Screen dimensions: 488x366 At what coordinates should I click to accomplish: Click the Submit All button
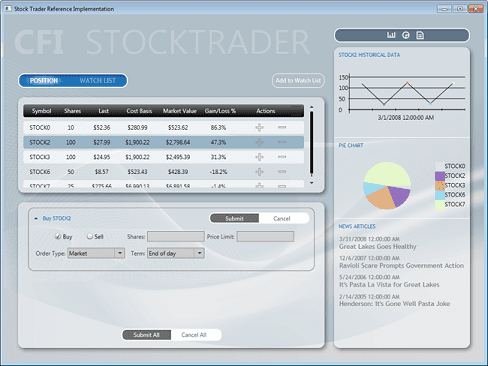click(146, 335)
